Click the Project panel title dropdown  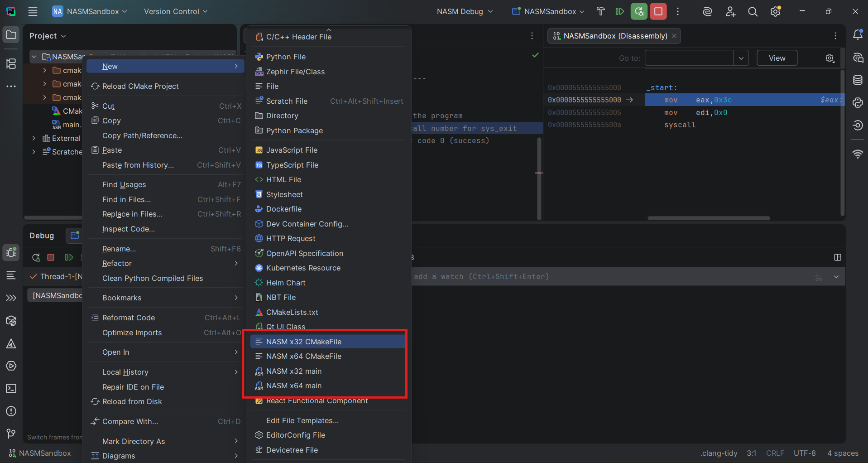(48, 36)
